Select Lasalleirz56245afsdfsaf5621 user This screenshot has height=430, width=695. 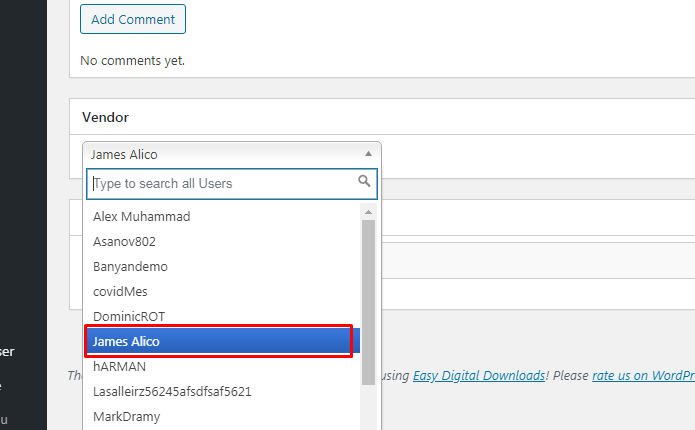(x=222, y=391)
